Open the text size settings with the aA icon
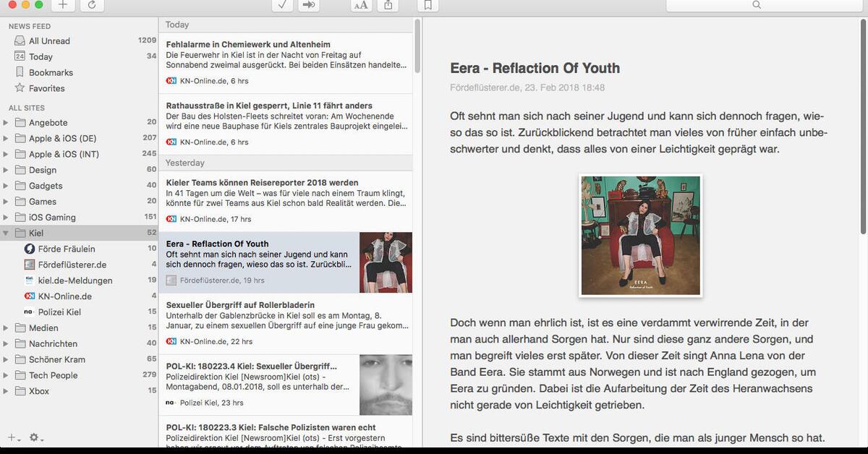The height and width of the screenshot is (454, 868). point(360,6)
